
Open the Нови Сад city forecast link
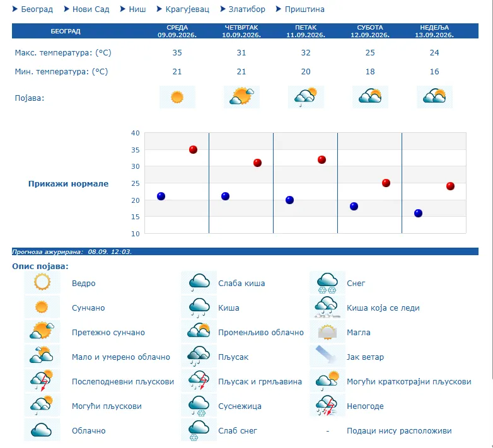pos(91,9)
